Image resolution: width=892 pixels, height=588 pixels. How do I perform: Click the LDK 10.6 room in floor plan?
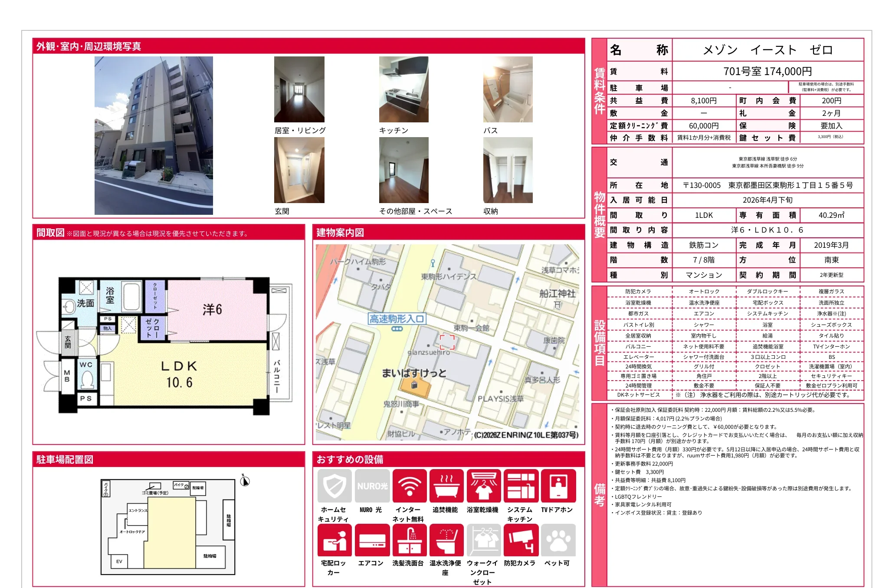coord(179,374)
